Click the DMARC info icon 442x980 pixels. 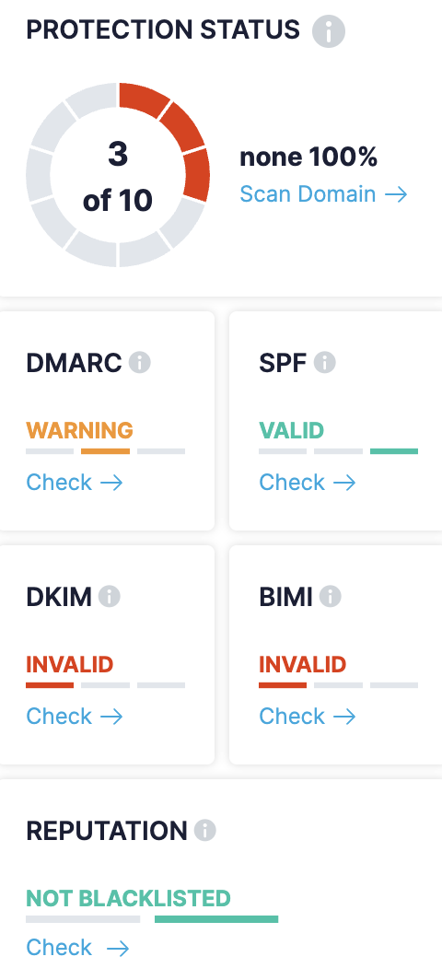point(140,363)
